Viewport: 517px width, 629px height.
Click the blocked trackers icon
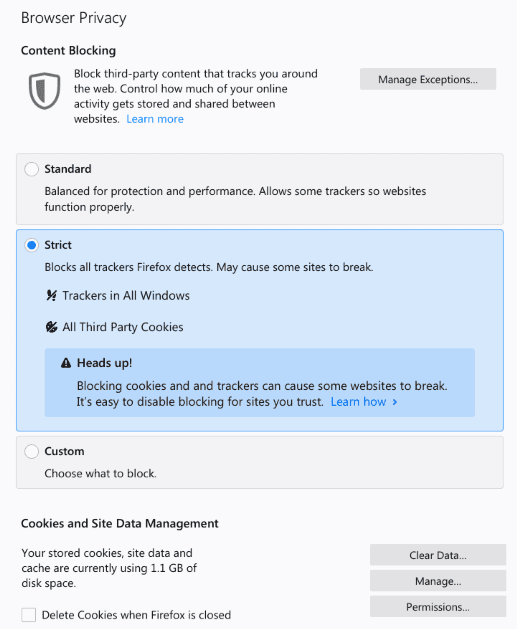pyautogui.click(x=51, y=296)
